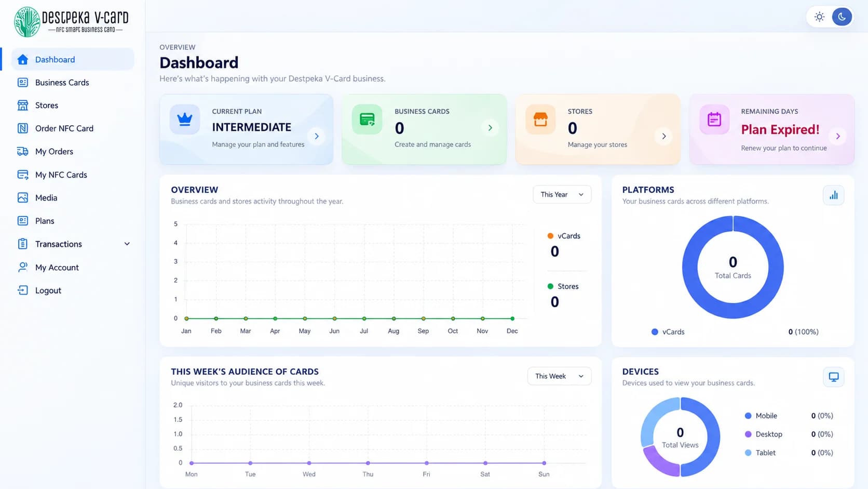This screenshot has height=489, width=868.
Task: Click the calendar icon on Remaining Days tile
Action: pos(714,120)
